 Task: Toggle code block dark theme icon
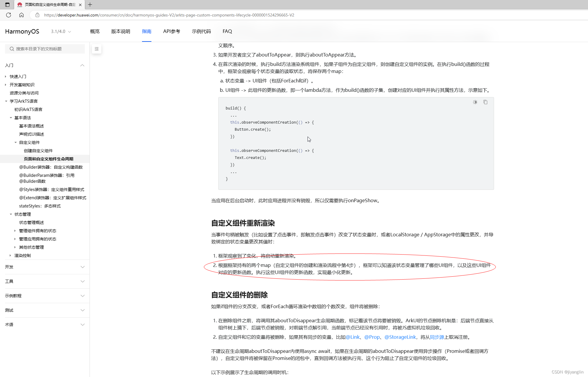pyautogui.click(x=475, y=102)
